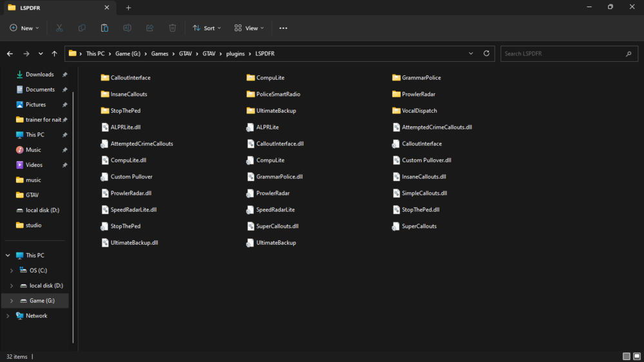Open the See more ellipsis menu
Screen dimensions: 644x362
283,28
